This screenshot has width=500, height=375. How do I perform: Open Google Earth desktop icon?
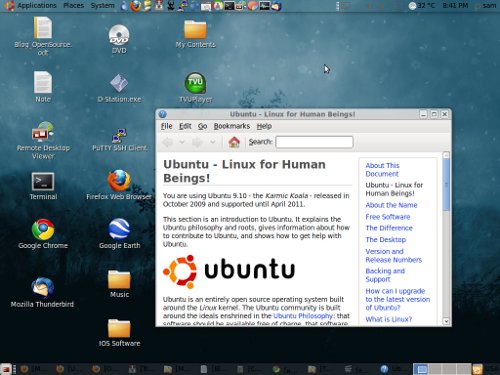click(119, 234)
